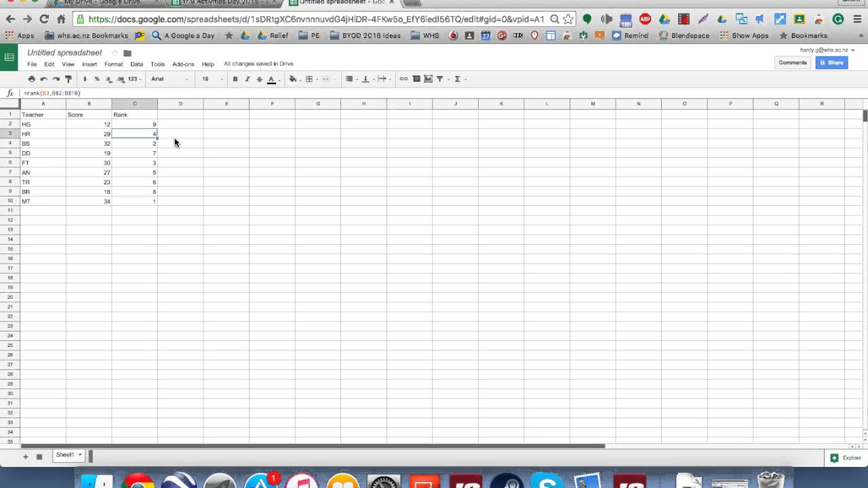The height and width of the screenshot is (488, 868).
Task: Click the All sheets list icon
Action: click(39, 457)
